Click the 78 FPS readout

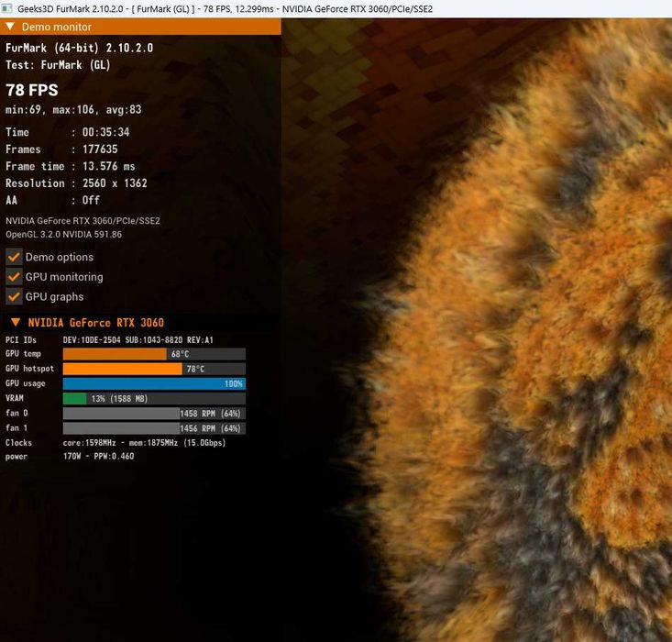(x=32, y=90)
